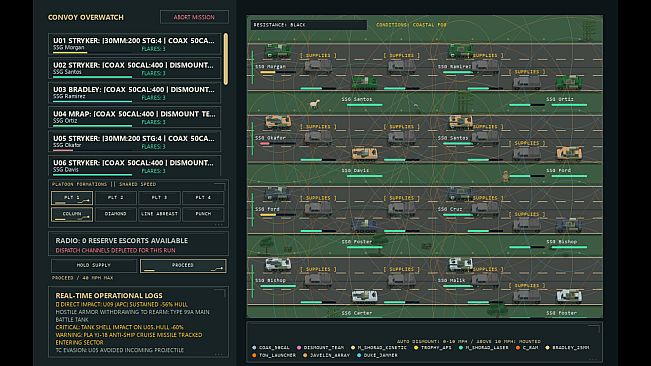
Task: Click the COAX_50CAL legend swatch
Action: click(254, 348)
